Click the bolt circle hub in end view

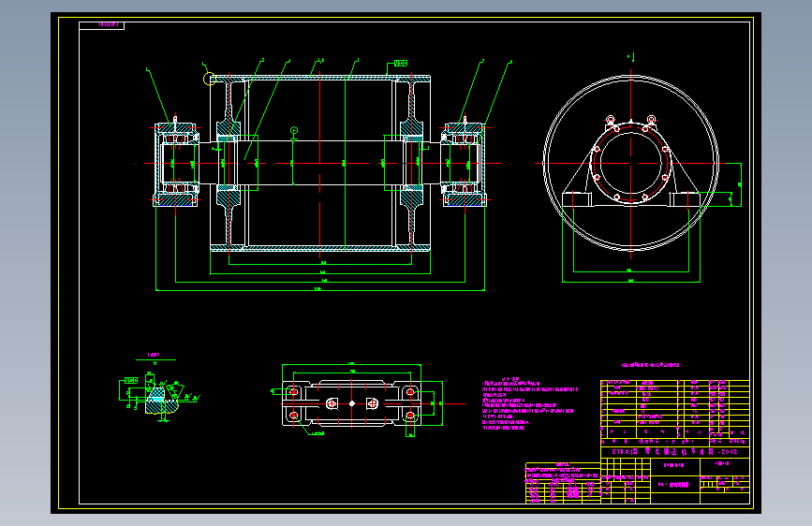point(630,163)
